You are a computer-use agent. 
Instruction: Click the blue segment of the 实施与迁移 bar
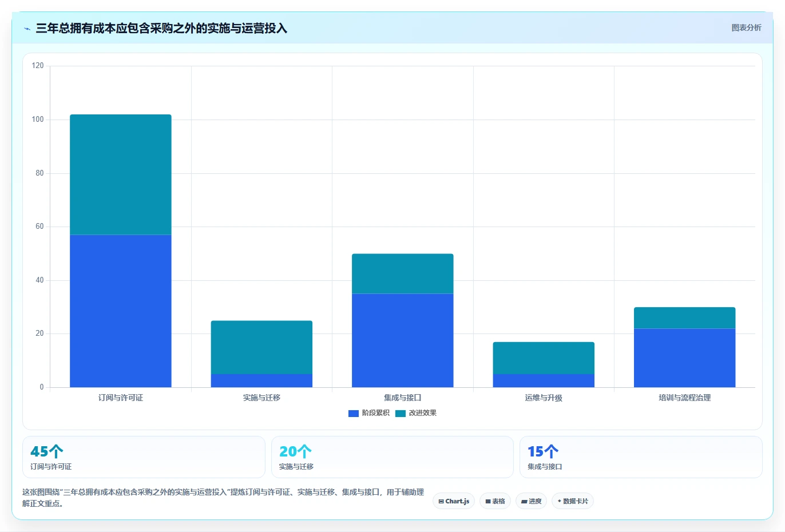261,380
